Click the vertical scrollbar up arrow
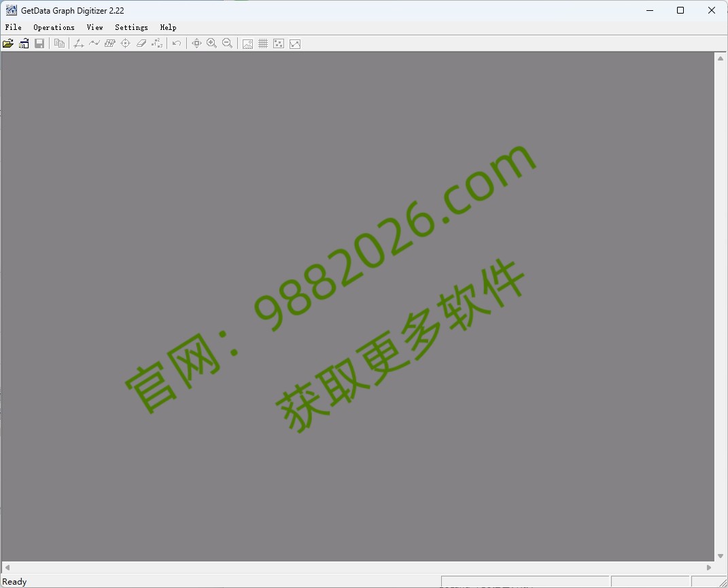 721,58
